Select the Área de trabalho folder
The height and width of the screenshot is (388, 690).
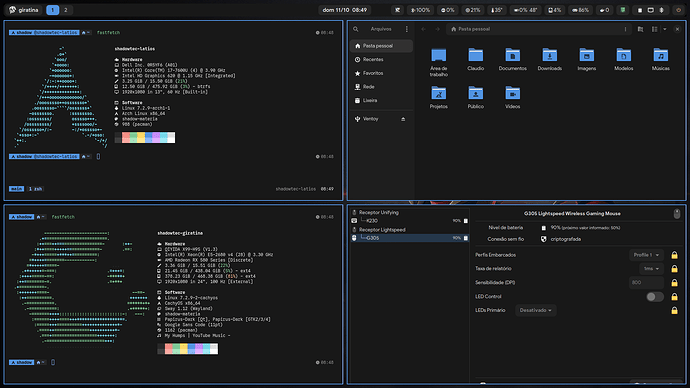tap(439, 62)
